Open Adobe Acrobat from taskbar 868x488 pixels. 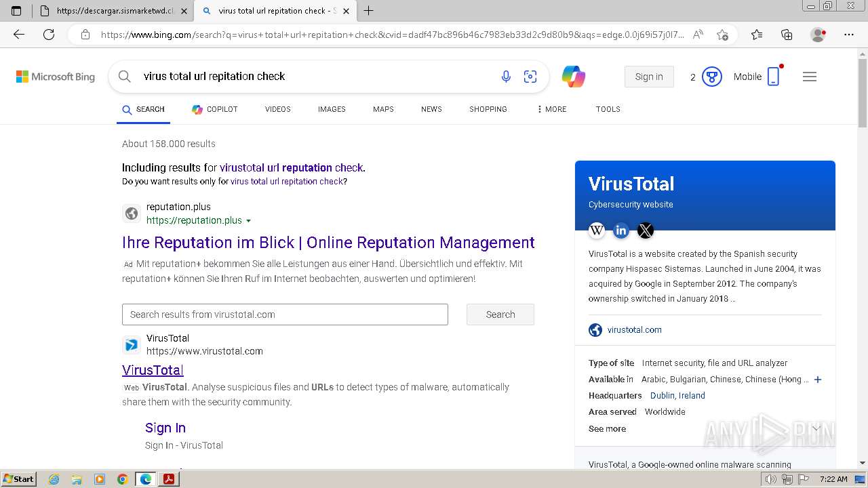click(169, 479)
